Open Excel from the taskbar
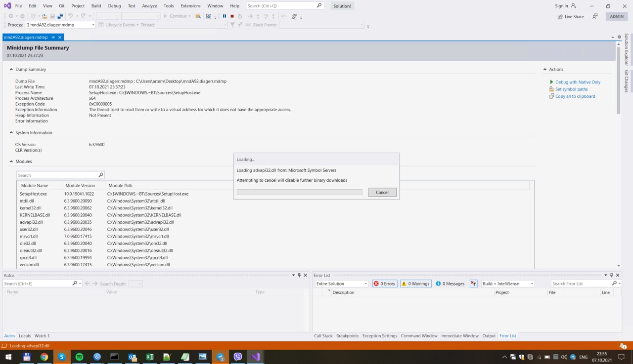Viewport: 633px width, 364px height. click(x=149, y=357)
